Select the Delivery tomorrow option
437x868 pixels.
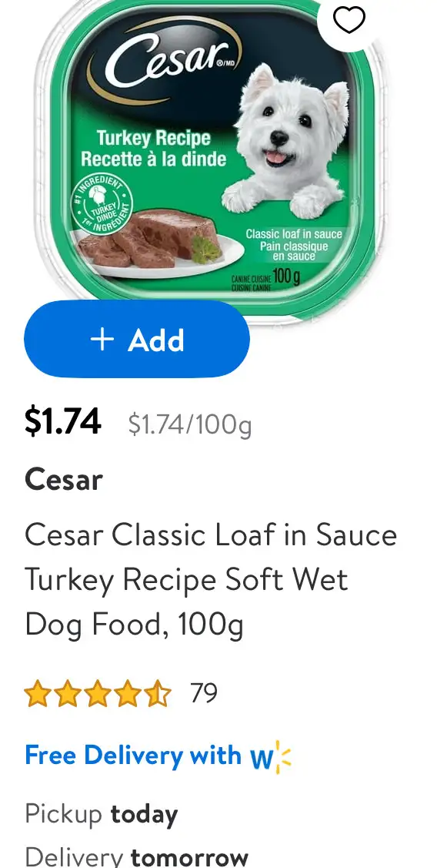coord(137,856)
